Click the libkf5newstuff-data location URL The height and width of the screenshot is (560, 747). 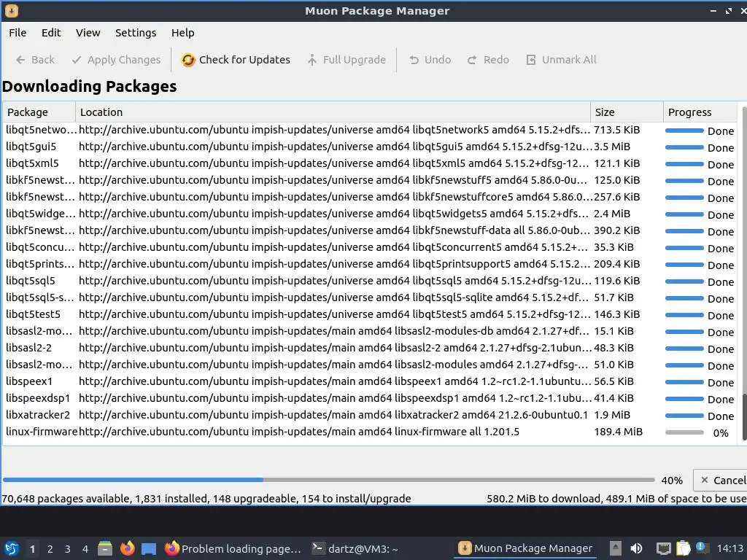pyautogui.click(x=334, y=230)
